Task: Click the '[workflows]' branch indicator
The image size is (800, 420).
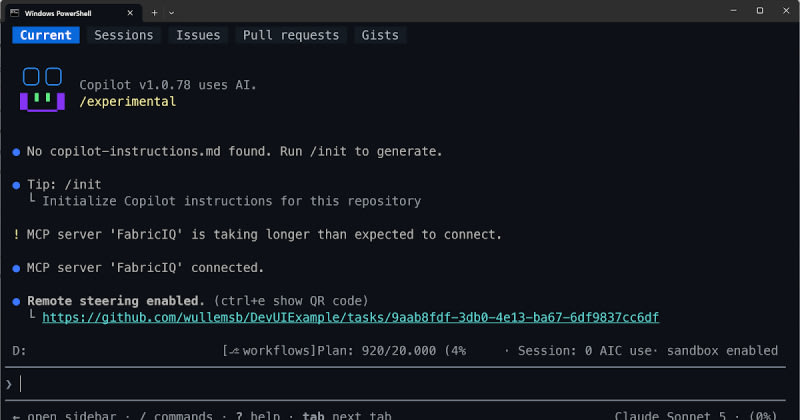Action: click(269, 351)
